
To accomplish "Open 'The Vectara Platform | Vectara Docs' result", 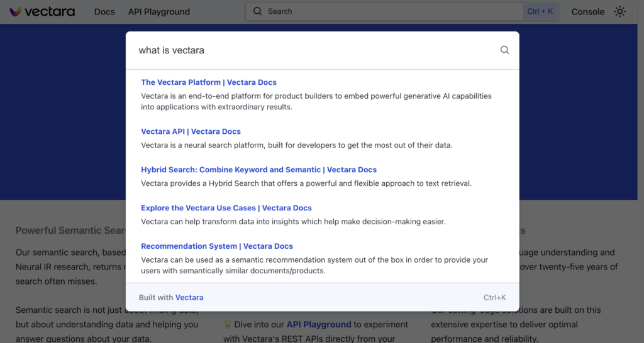I will tap(209, 82).
